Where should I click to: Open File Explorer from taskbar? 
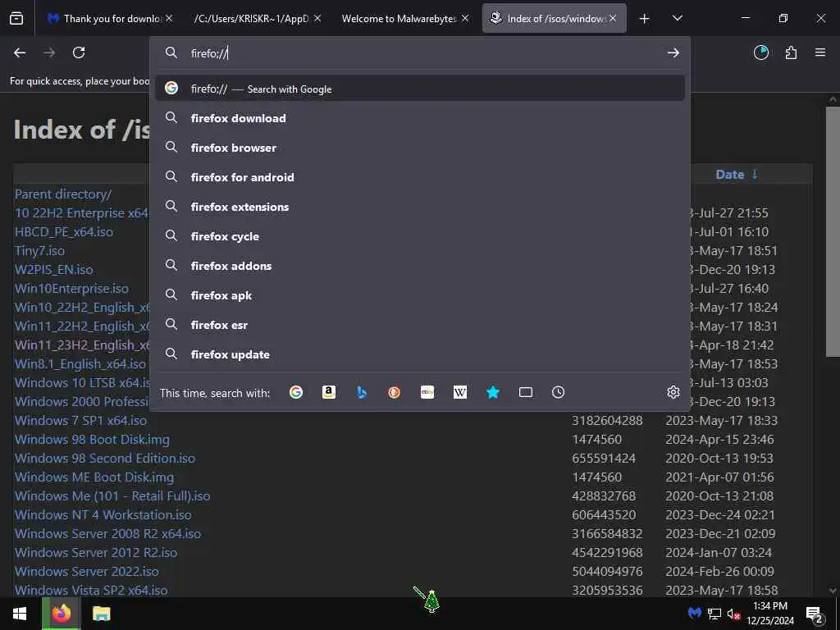[x=101, y=614]
